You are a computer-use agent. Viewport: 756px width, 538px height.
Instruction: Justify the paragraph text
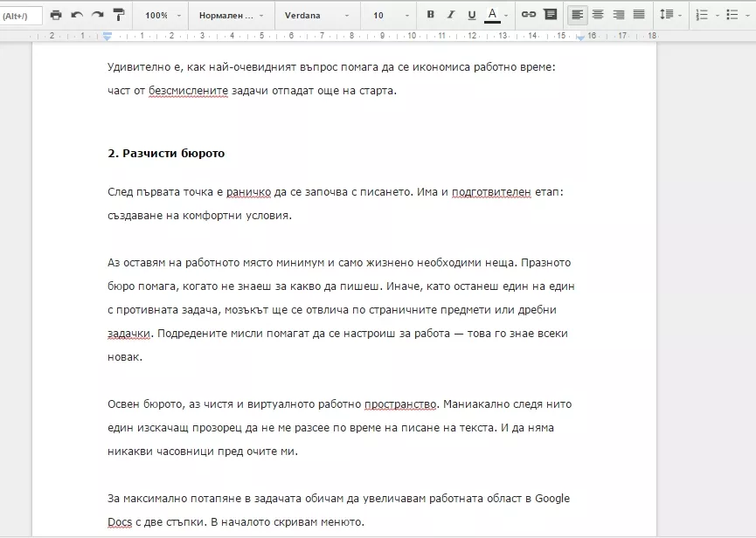pyautogui.click(x=639, y=15)
